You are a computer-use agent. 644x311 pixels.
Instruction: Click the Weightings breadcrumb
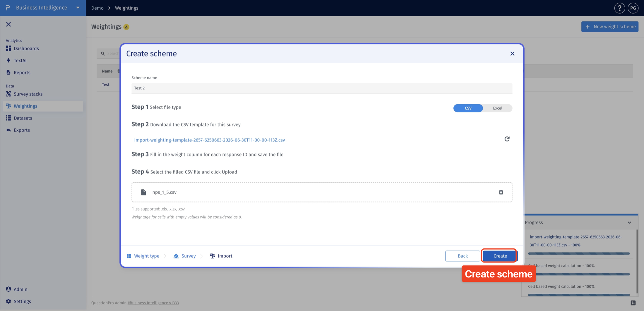tap(126, 8)
